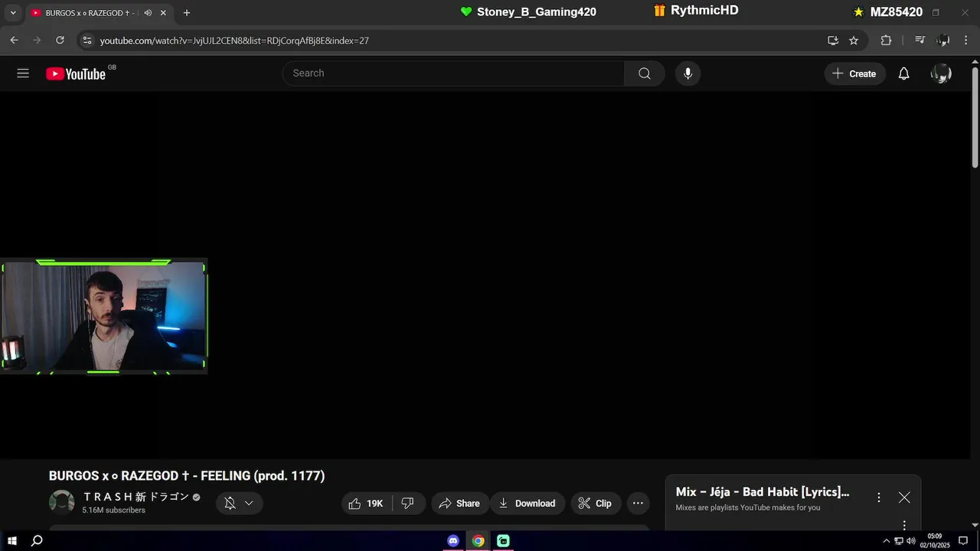Image resolution: width=980 pixels, height=551 pixels.
Task: Open the TRASH channel name link
Action: click(x=136, y=497)
